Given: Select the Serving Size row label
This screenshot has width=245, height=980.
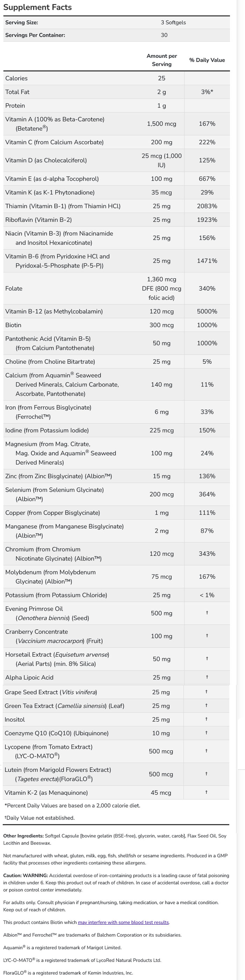Looking at the screenshot, I should [x=22, y=22].
